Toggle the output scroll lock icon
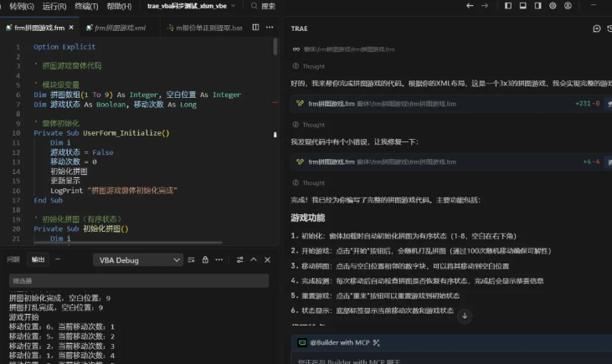Image resolution: width=612 pixels, height=364 pixels. (x=205, y=260)
